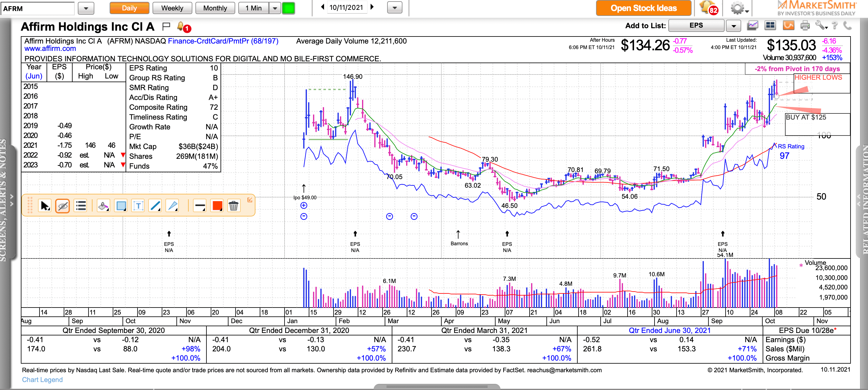
Task: Click the Barrons article marker
Action: pos(459,239)
